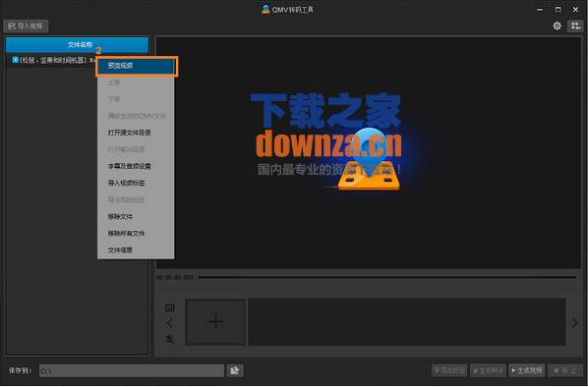This screenshot has width=588, height=387.
Task: Click the button left of 生成视频
Action: click(x=488, y=371)
